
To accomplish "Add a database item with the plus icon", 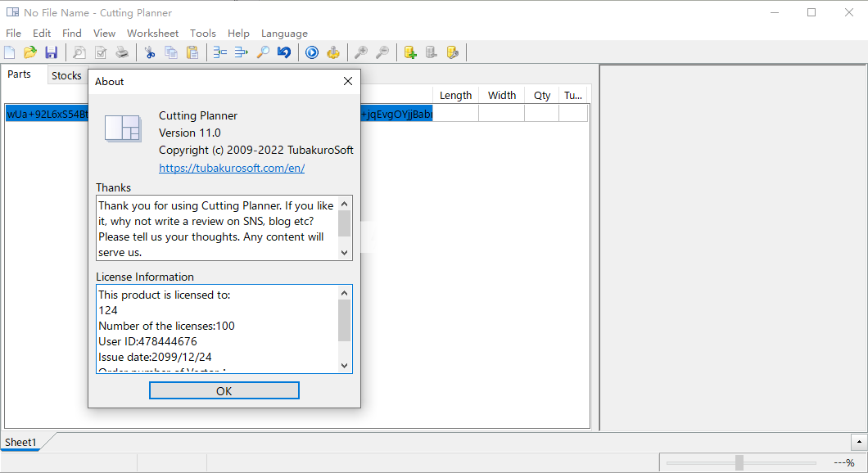I will pyautogui.click(x=410, y=52).
